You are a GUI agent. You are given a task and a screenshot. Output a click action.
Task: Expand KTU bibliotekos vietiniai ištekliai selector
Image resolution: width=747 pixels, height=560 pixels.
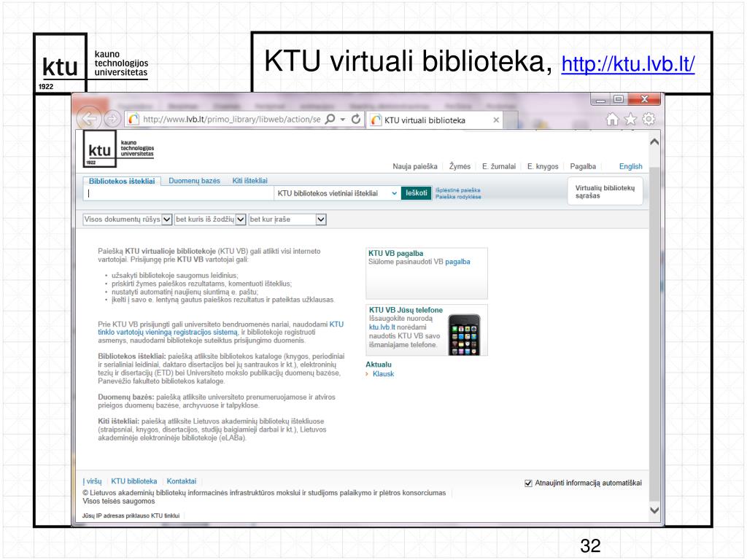click(x=337, y=193)
